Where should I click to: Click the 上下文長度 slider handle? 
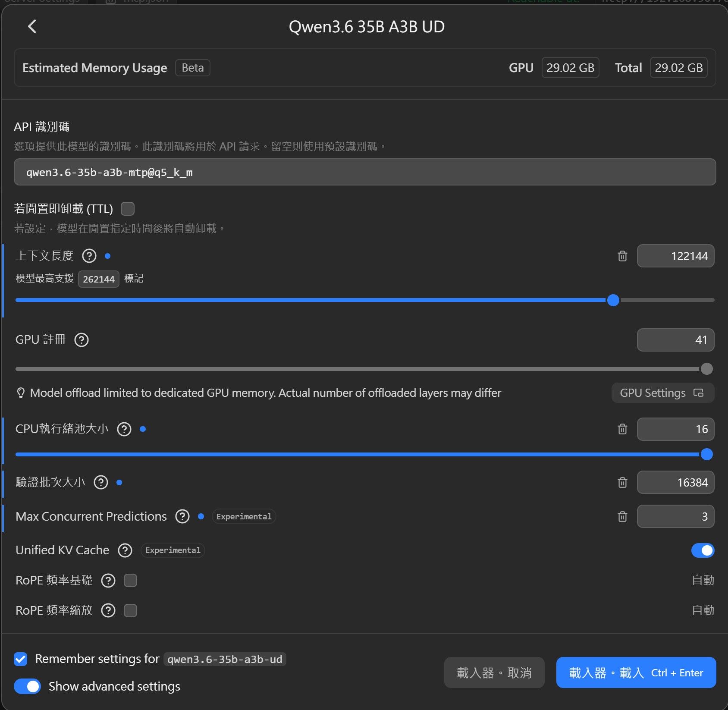point(613,300)
